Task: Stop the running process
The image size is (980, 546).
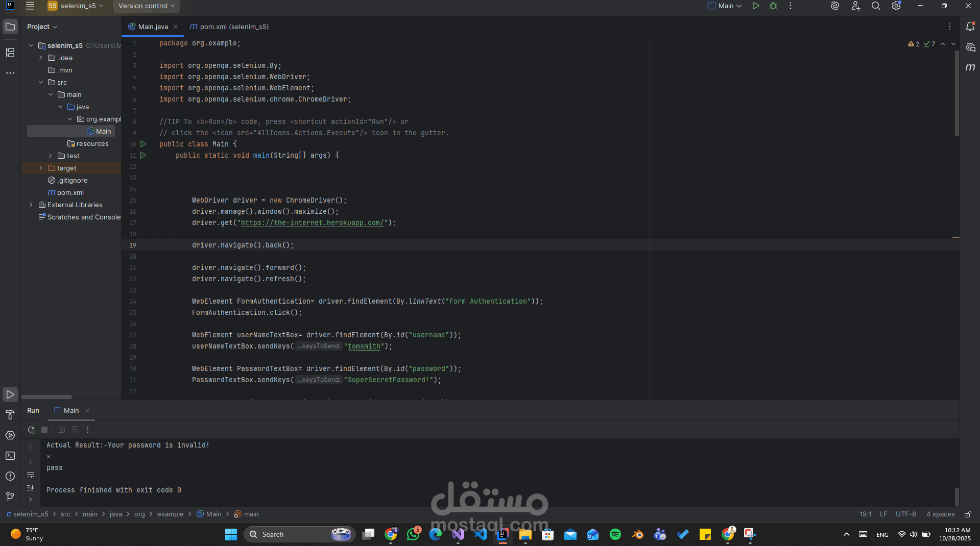Action: [x=44, y=430]
